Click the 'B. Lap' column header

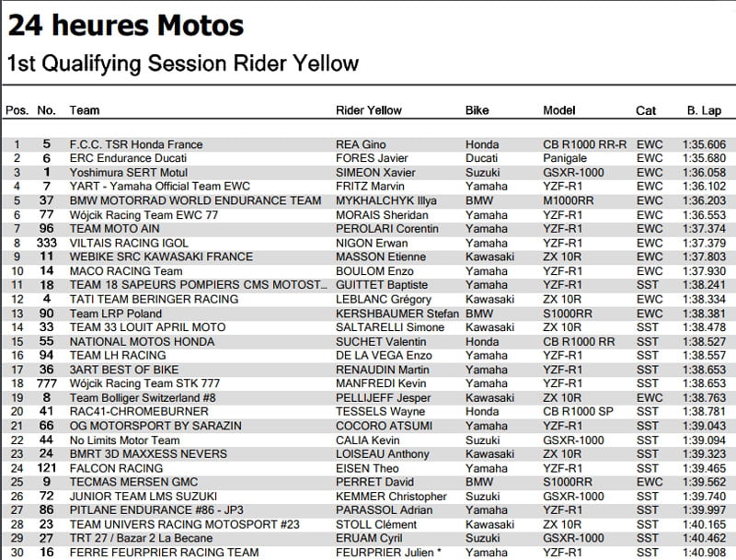pos(704,110)
